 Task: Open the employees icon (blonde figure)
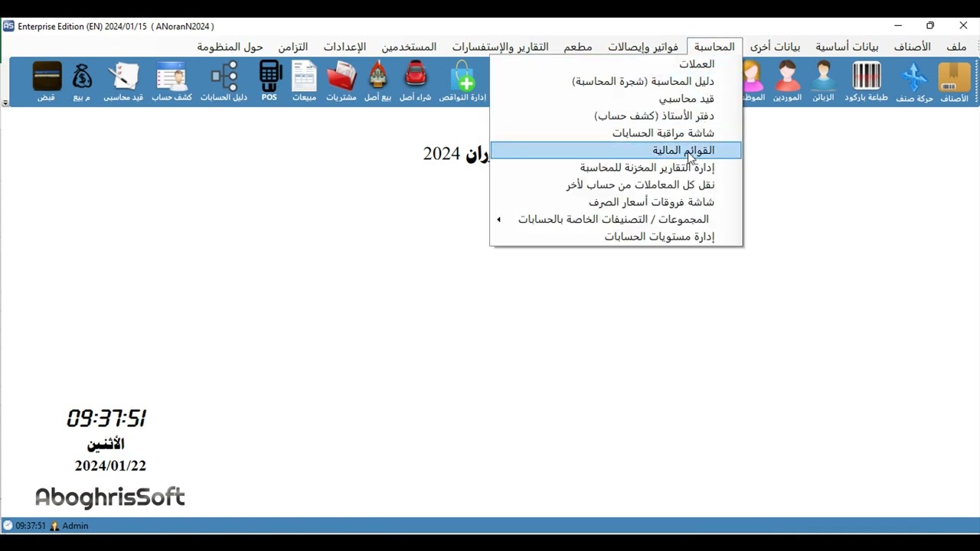click(x=753, y=82)
